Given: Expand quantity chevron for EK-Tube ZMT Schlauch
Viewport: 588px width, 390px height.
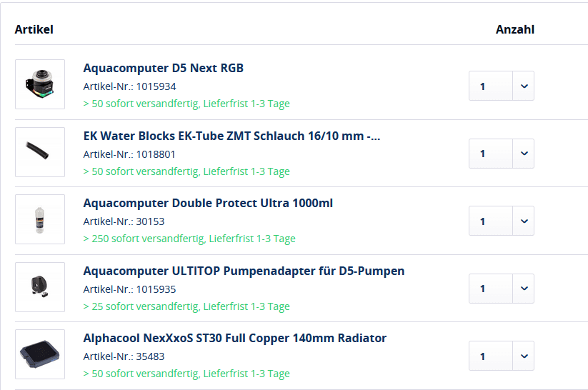Looking at the screenshot, I should 524,154.
